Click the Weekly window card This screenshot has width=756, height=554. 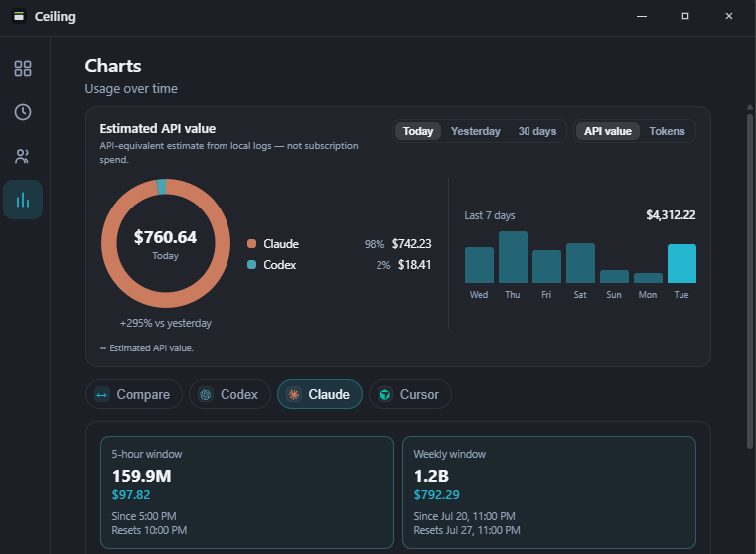549,492
